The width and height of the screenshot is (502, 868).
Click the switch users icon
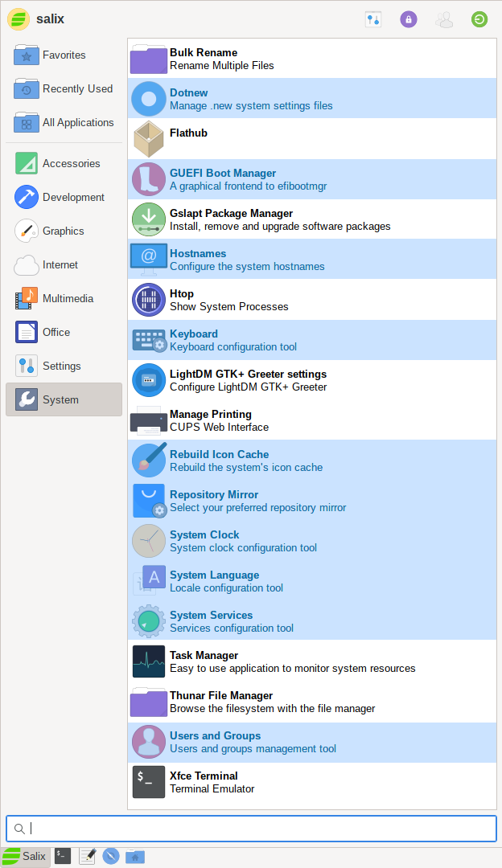444,19
